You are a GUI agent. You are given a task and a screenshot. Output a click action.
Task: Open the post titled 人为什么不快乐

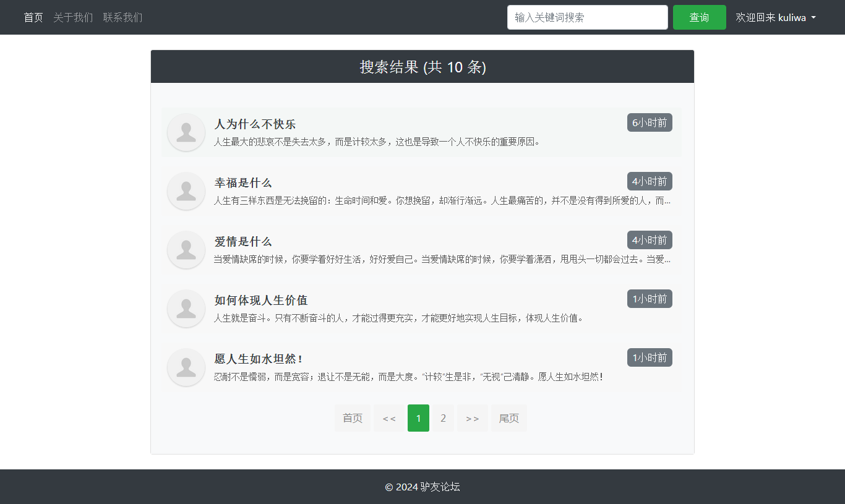(255, 124)
